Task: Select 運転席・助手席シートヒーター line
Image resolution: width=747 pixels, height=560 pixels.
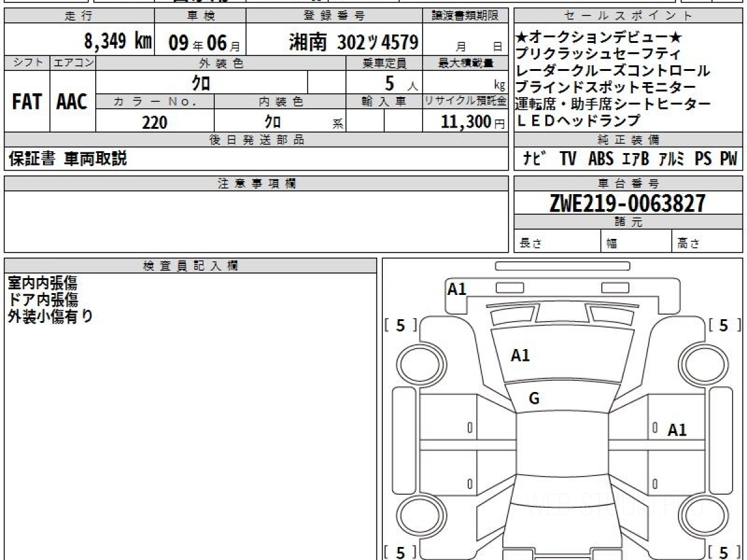Action: point(613,104)
